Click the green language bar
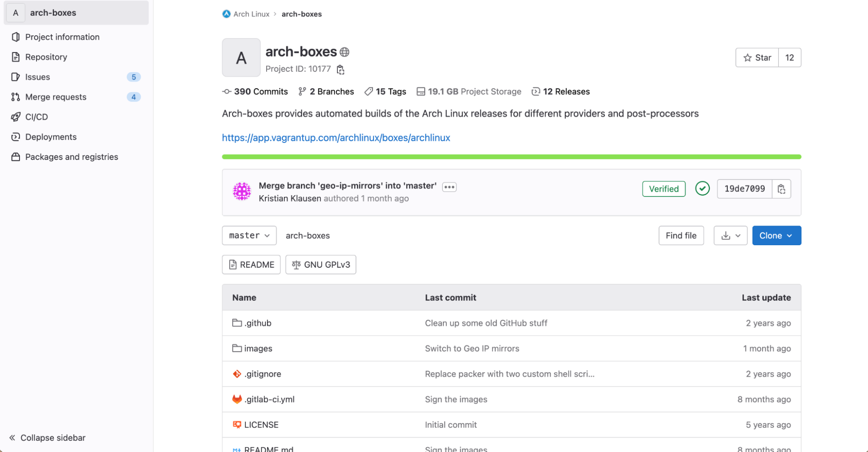The image size is (868, 452). tap(511, 157)
